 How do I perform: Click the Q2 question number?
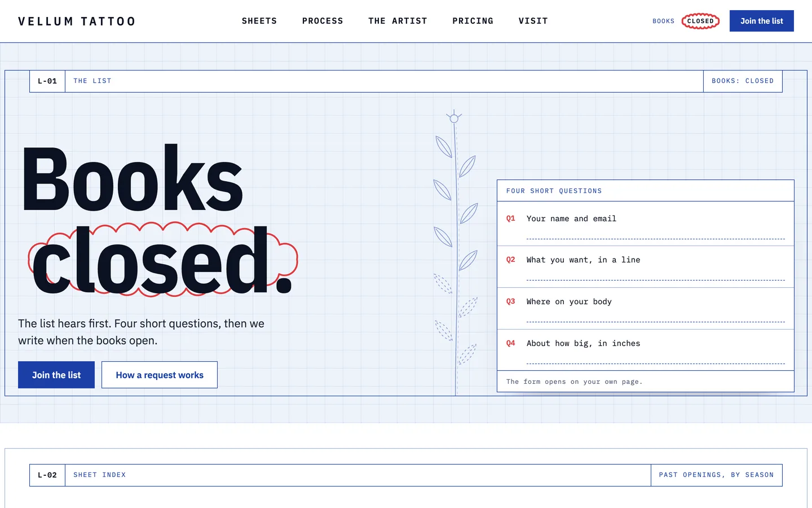click(x=511, y=260)
